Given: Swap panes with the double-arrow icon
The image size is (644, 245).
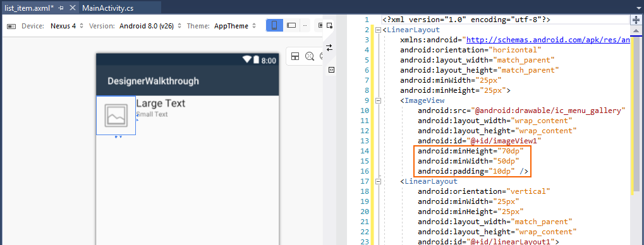Looking at the screenshot, I should [329, 47].
